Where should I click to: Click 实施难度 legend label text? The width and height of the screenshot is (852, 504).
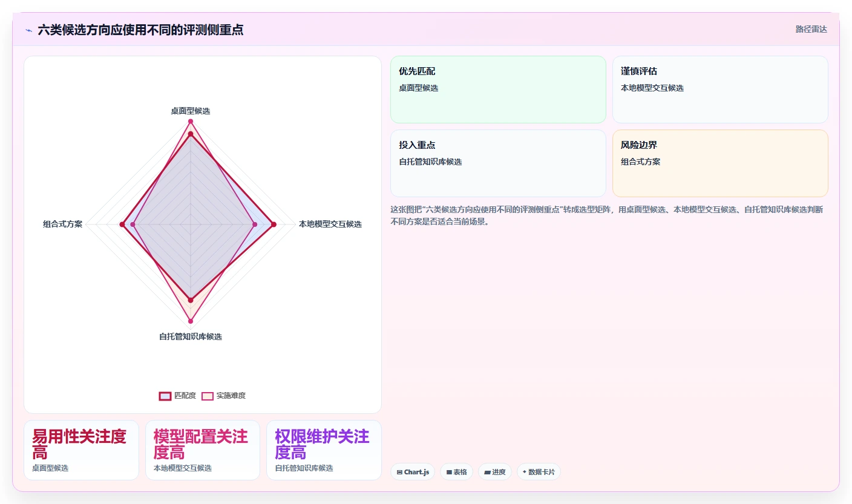231,396
